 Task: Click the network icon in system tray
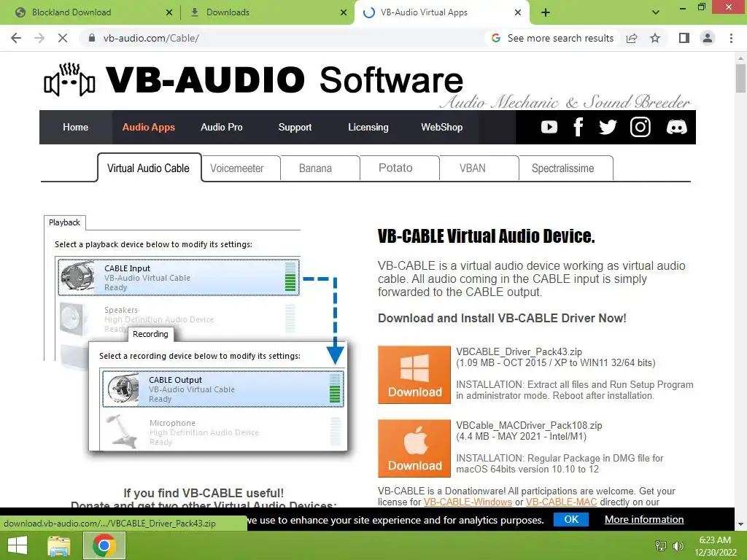click(x=660, y=545)
